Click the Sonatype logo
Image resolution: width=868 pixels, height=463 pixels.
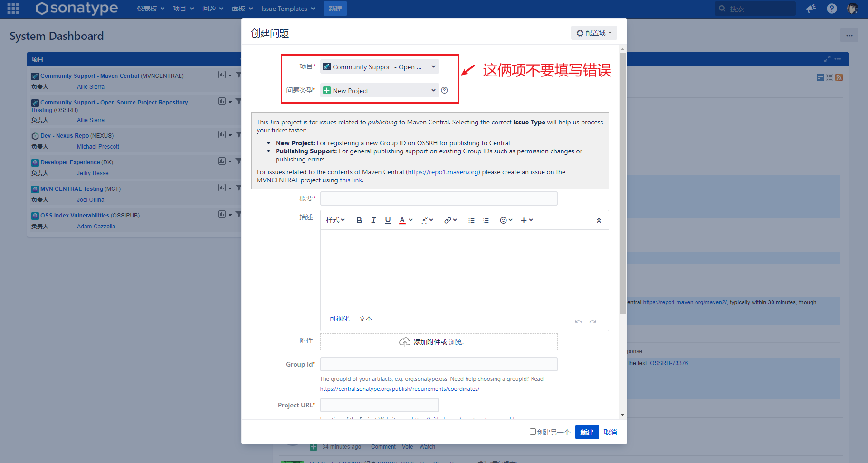[77, 8]
